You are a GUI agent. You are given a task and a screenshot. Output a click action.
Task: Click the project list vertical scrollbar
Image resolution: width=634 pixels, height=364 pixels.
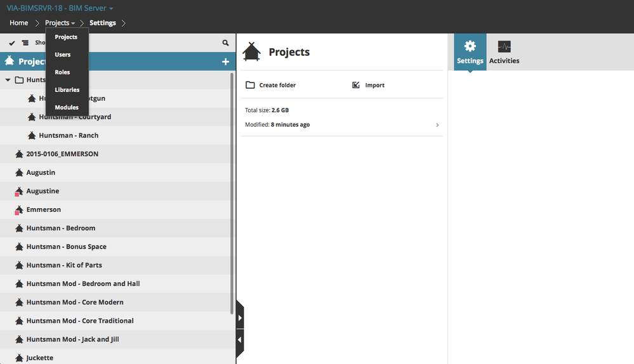coord(232,193)
